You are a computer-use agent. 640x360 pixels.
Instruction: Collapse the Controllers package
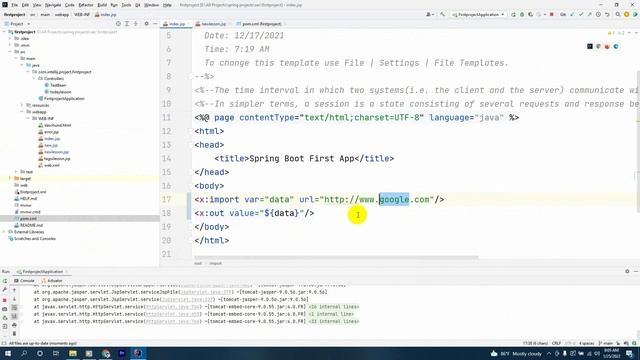coord(33,78)
